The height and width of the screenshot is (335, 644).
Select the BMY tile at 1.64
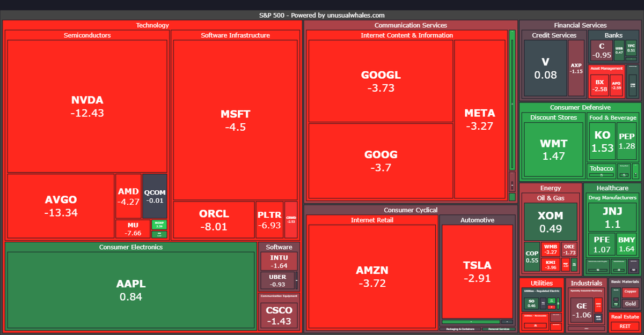[x=626, y=245]
